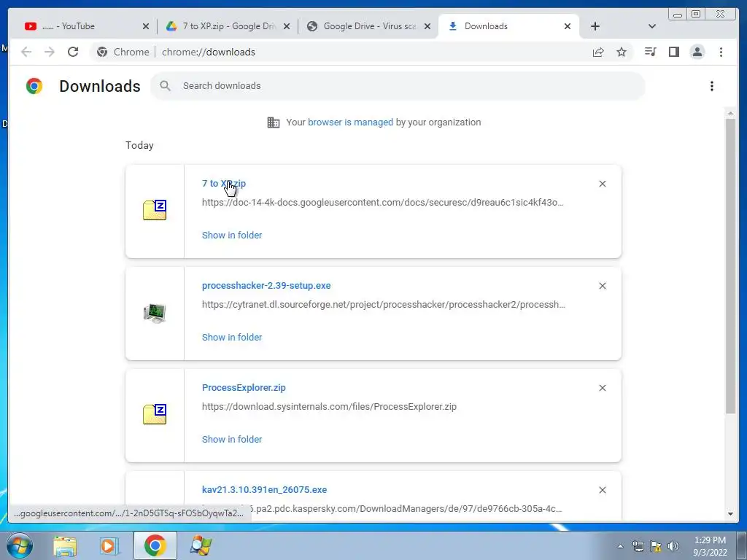The image size is (747, 560).
Task: Open the Windows Start button
Action: pos(20,545)
